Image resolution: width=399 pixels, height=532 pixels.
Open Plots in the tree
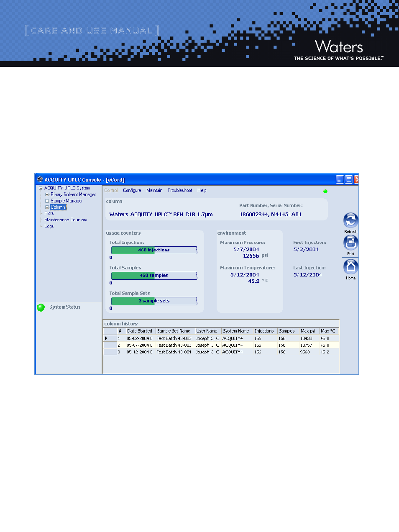(49, 213)
